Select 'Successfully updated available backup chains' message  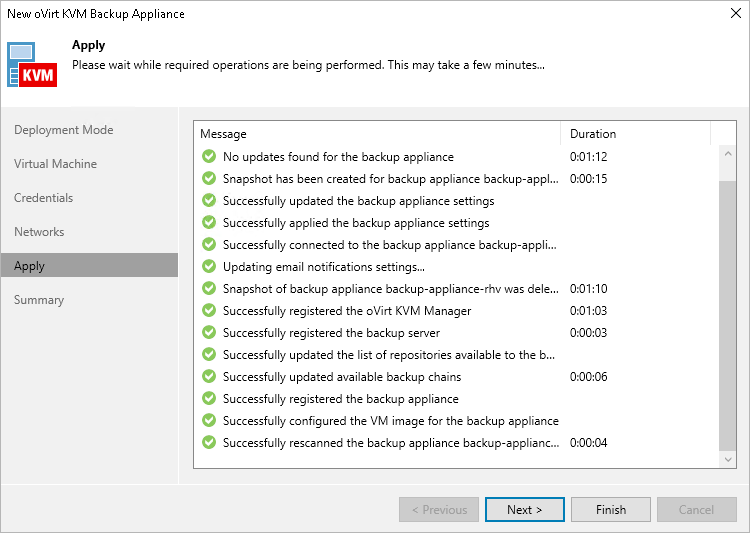pos(342,377)
